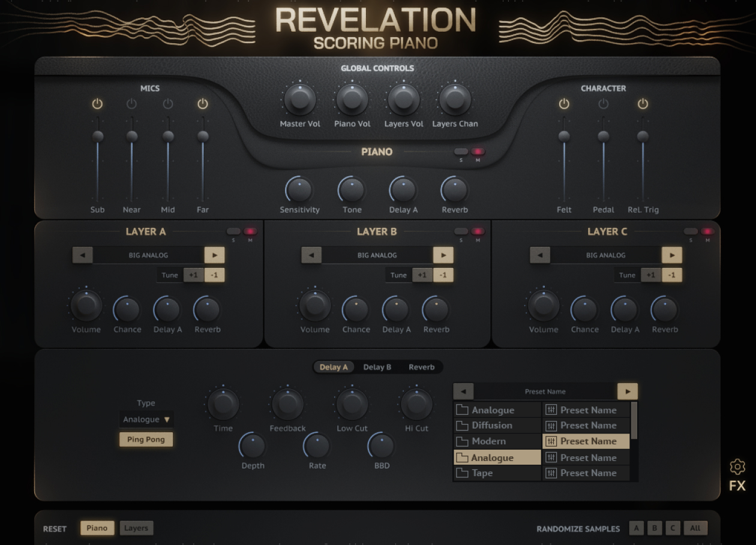Click the Randomize Samples All button
The width and height of the screenshot is (756, 545).
(695, 528)
